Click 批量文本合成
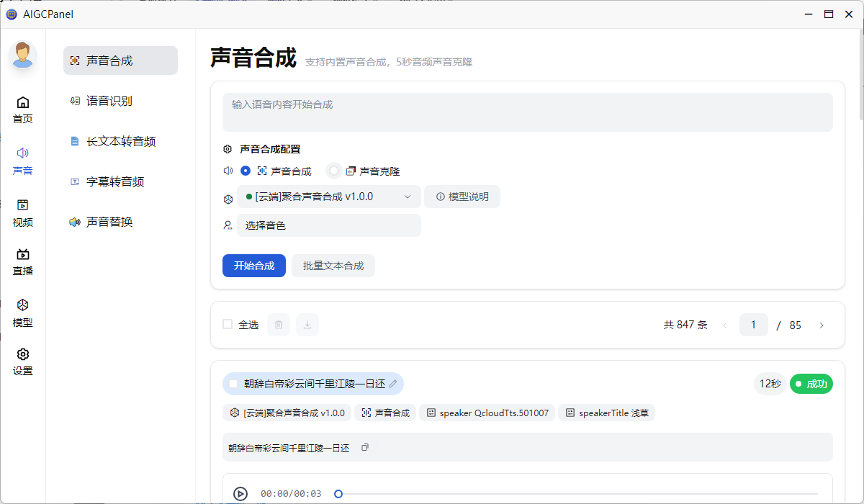The image size is (864, 504). 333,265
